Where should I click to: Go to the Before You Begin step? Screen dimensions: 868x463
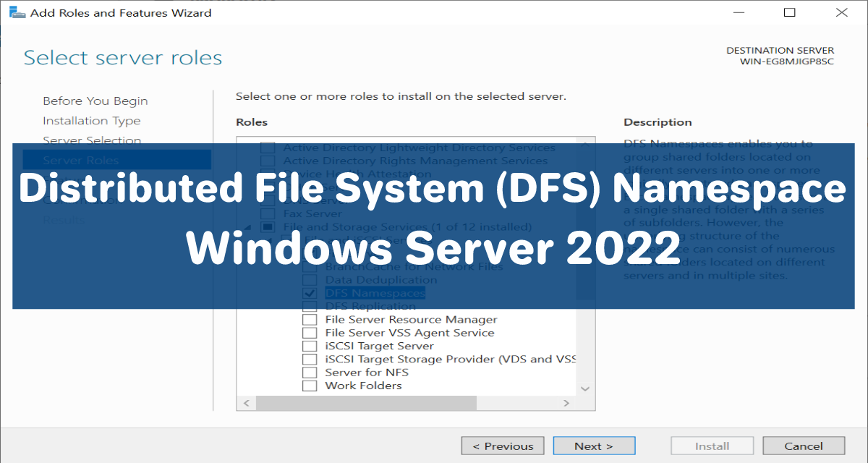coord(95,101)
